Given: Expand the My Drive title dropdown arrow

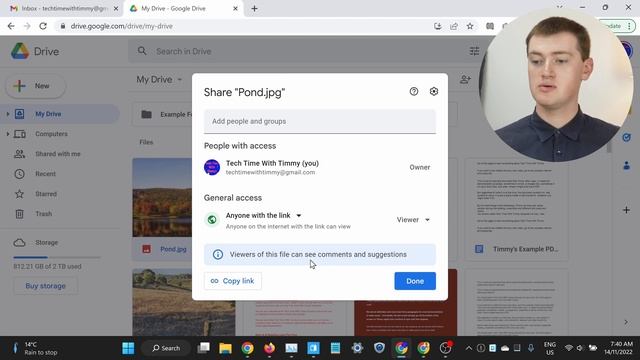Looking at the screenshot, I should (x=180, y=80).
